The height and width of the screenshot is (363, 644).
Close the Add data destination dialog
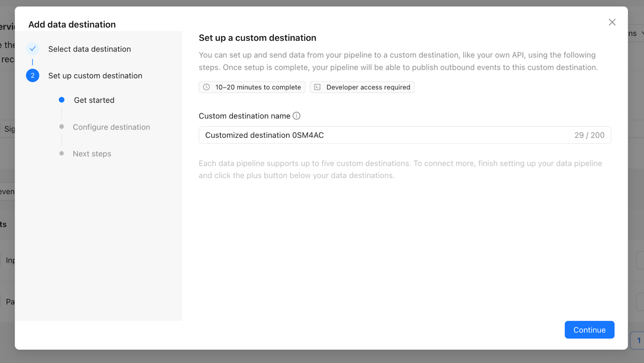[612, 22]
